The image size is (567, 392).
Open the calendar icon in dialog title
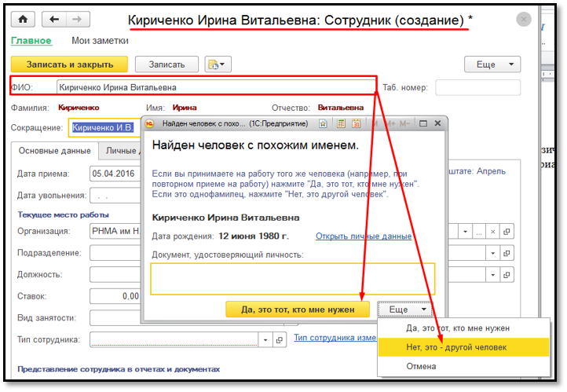point(357,123)
